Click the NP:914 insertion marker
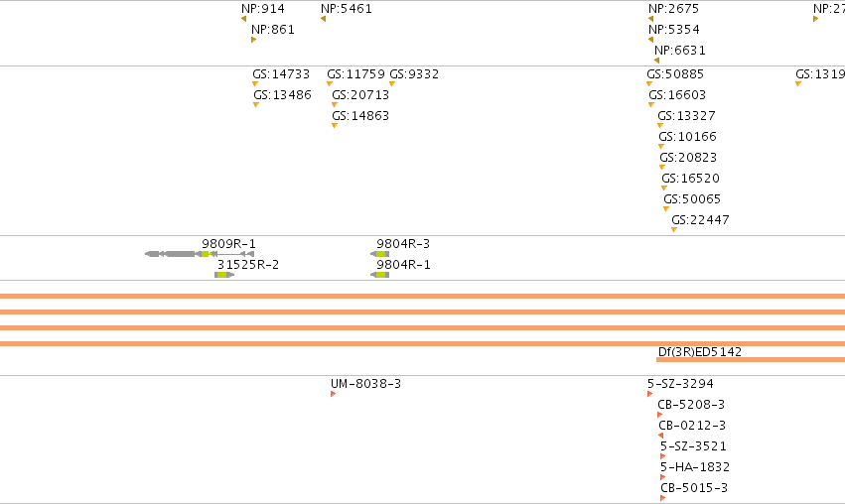 (243, 19)
